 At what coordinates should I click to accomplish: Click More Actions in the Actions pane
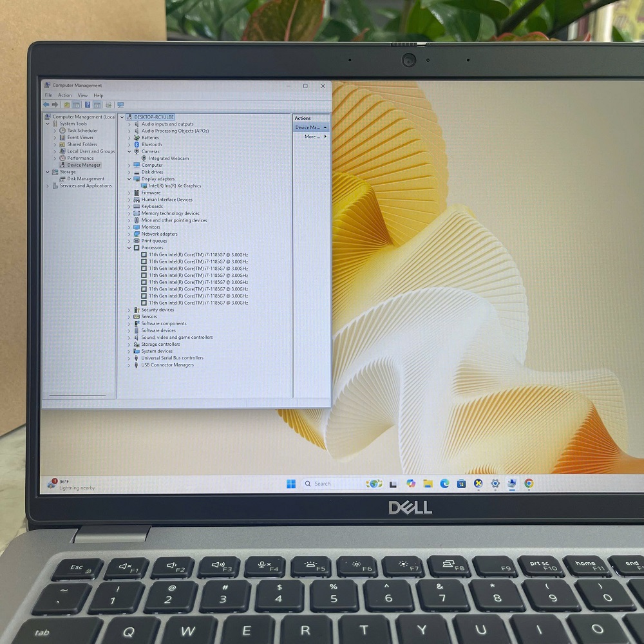click(312, 137)
